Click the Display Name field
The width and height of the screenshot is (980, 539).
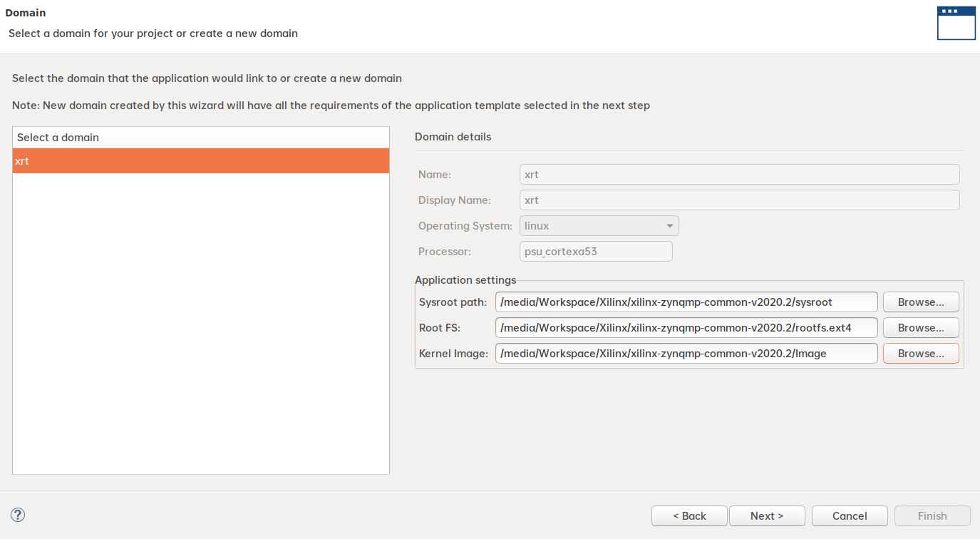tap(740, 200)
